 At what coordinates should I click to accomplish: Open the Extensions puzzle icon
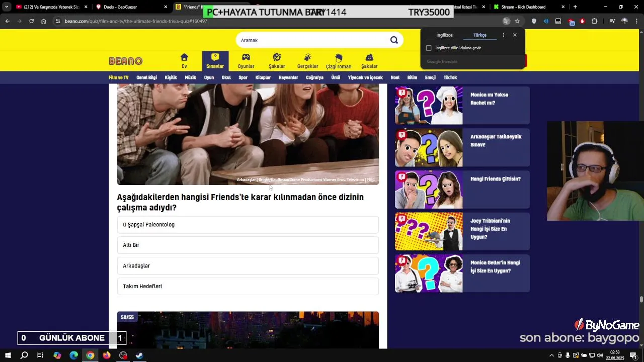595,21
